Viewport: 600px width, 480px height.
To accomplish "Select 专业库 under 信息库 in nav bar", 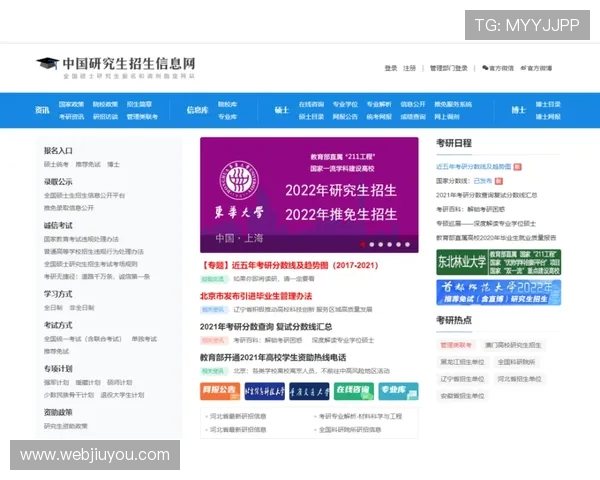I will (x=227, y=116).
